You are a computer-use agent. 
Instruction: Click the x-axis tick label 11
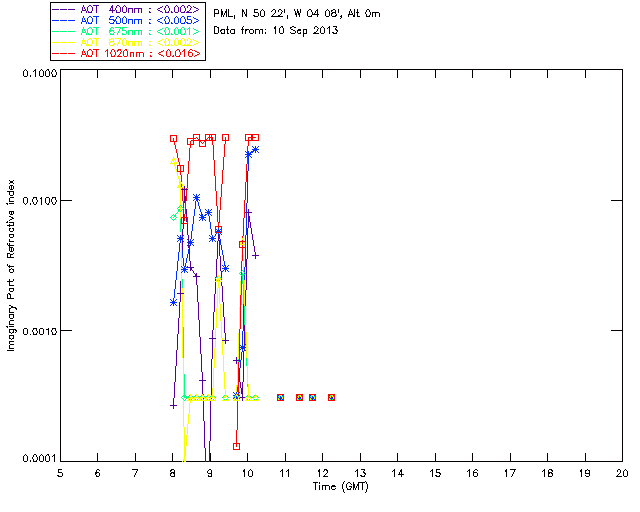[285, 473]
